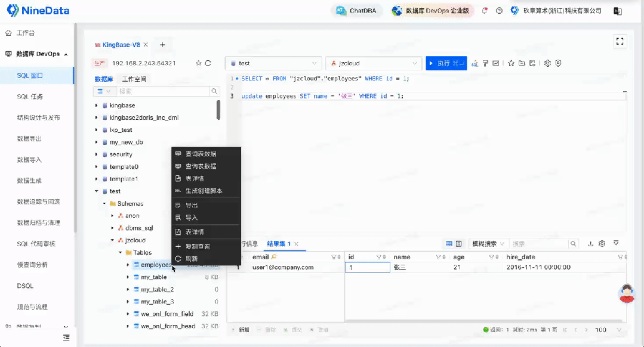Open the help question mark icon
This screenshot has width=644, height=347.
499,11
